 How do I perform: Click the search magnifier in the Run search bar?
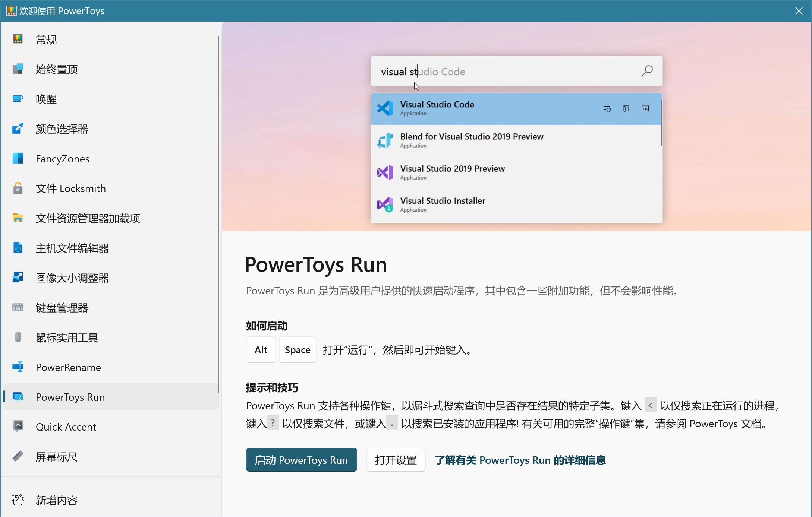(647, 71)
